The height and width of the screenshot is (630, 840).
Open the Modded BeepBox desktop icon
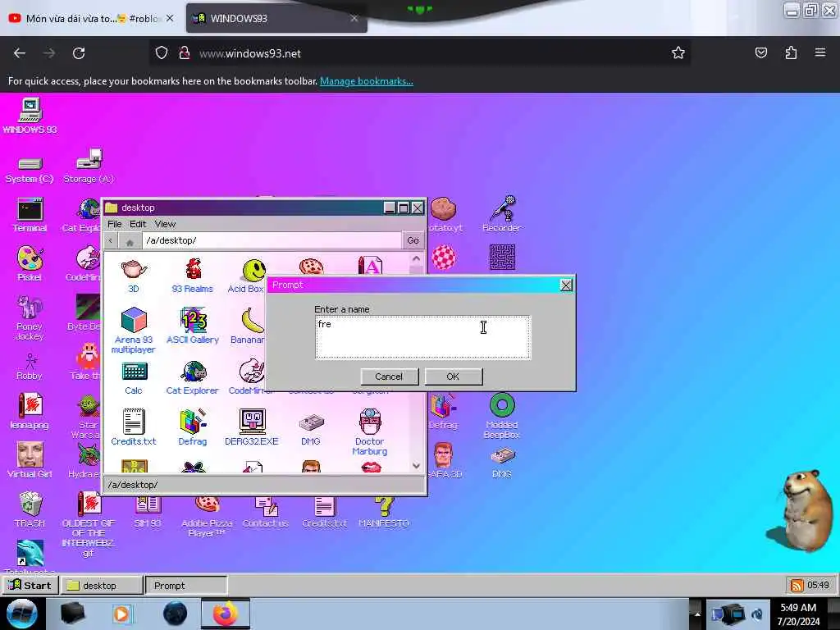coord(502,416)
